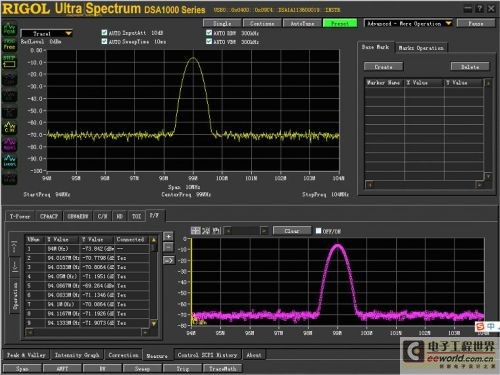Screen dimensions: 500x375
Task: Click the Step sidebar icon
Action: pyautogui.click(x=9, y=62)
